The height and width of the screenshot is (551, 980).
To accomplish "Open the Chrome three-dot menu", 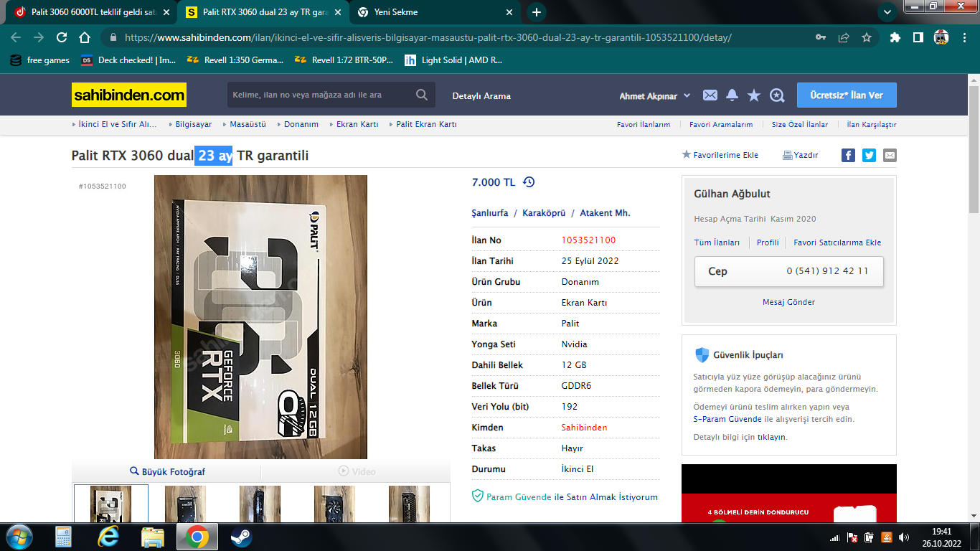I will pos(963,37).
